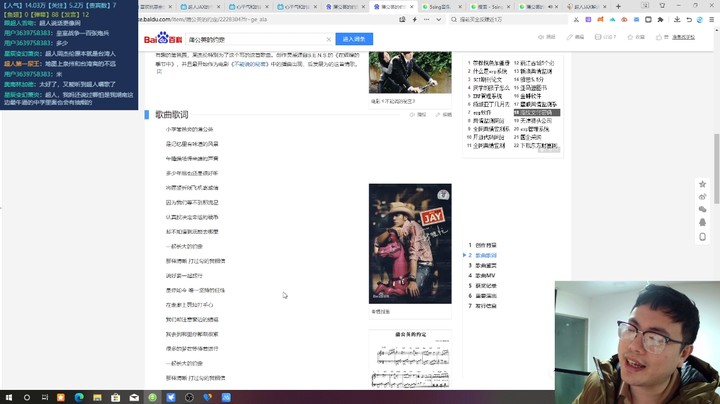Click the star icon in right floating bar
720x404 pixels.
pos(702,184)
